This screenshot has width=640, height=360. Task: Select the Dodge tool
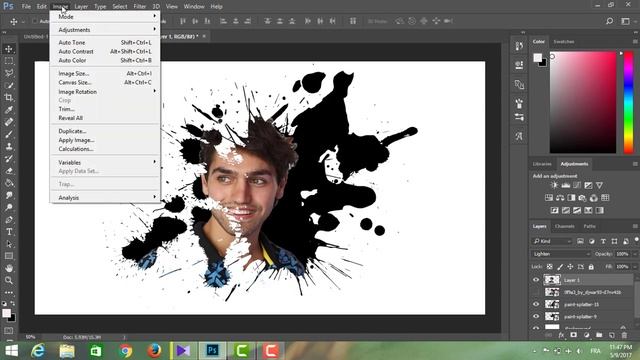point(9,207)
